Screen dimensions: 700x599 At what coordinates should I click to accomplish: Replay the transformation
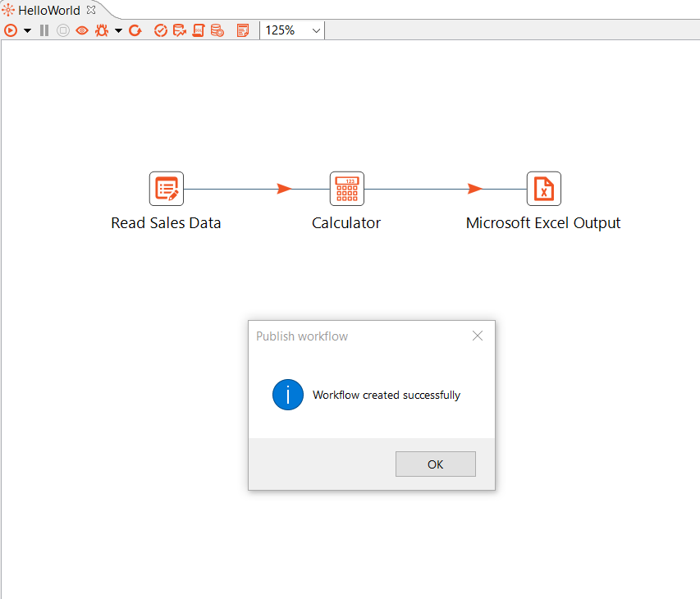135,30
